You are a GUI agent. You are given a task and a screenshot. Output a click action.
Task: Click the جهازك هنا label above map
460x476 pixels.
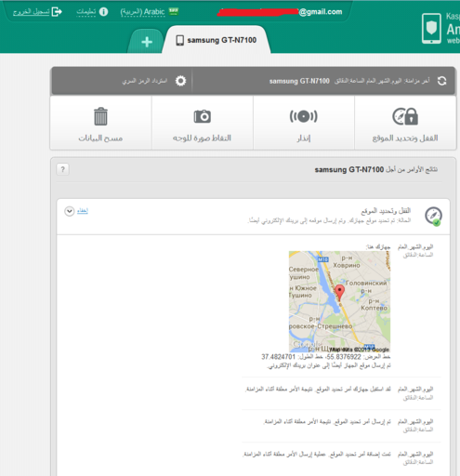pos(378,247)
